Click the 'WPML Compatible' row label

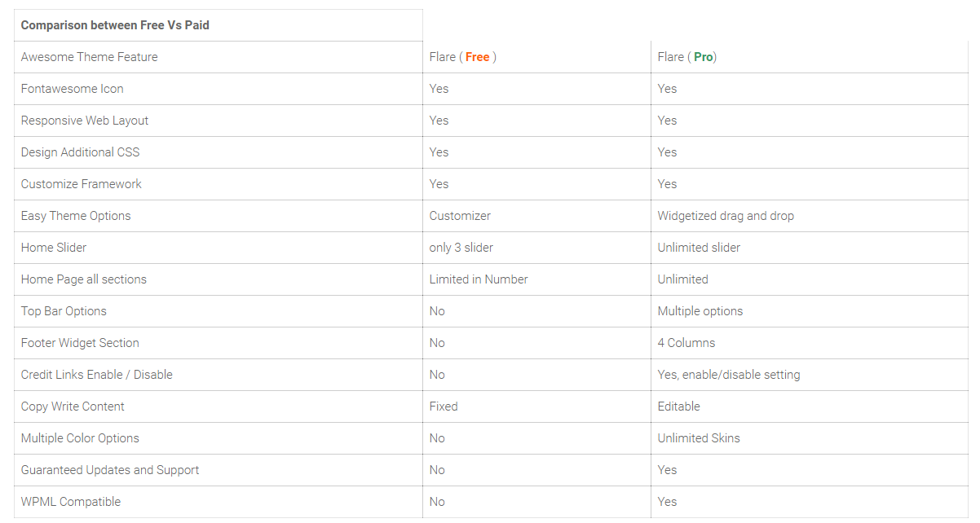point(71,502)
